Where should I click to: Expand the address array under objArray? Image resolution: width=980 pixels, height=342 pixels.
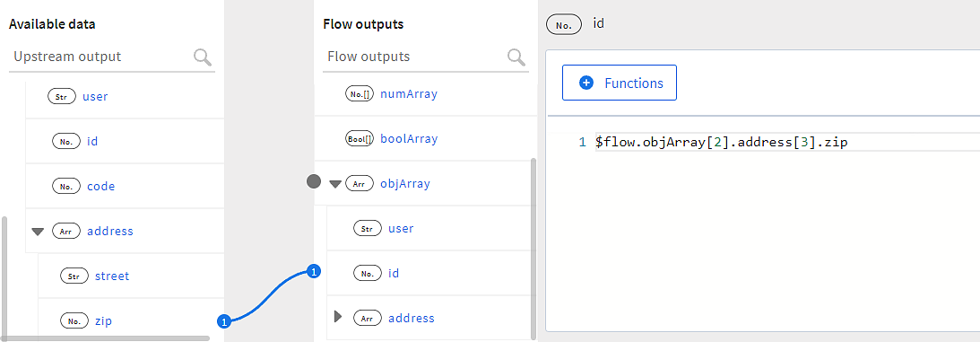338,317
